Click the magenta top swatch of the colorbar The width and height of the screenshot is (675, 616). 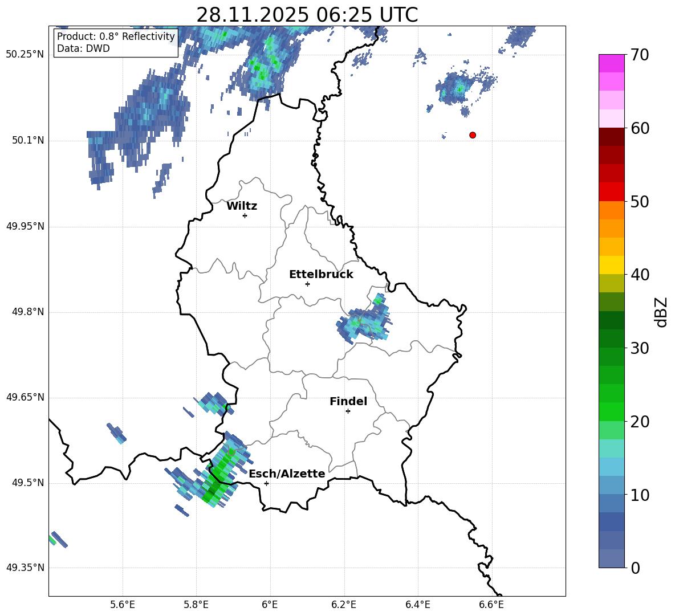(x=611, y=64)
